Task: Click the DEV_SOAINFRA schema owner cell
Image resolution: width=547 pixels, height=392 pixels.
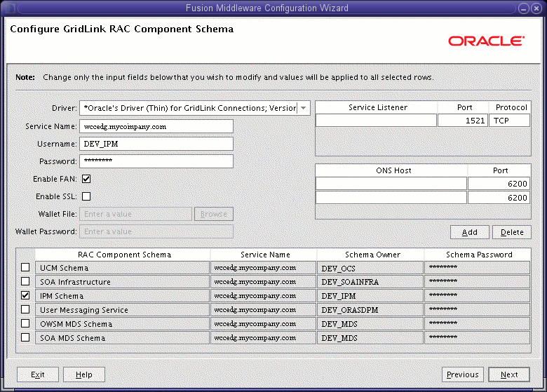Action: [370, 281]
